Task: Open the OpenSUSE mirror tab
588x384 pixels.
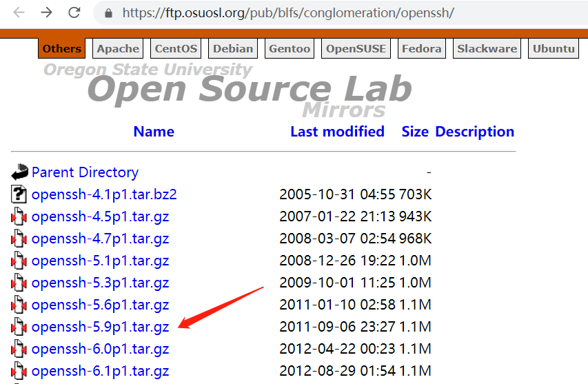Action: point(356,49)
